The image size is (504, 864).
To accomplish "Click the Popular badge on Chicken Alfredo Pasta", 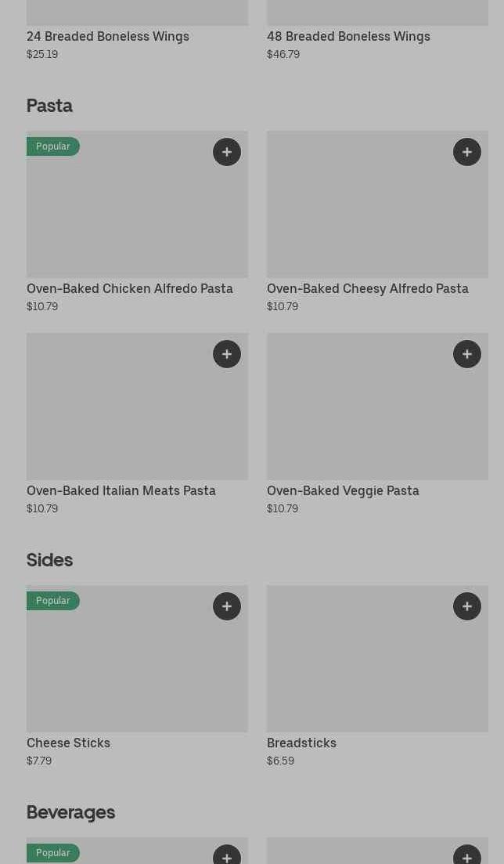I will tap(52, 146).
